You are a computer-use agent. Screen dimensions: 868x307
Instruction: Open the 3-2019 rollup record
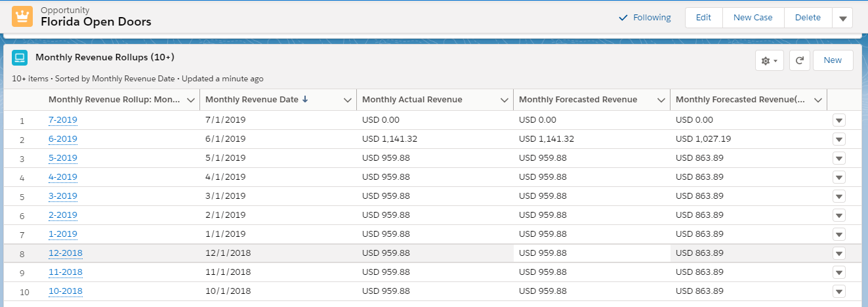(x=63, y=196)
